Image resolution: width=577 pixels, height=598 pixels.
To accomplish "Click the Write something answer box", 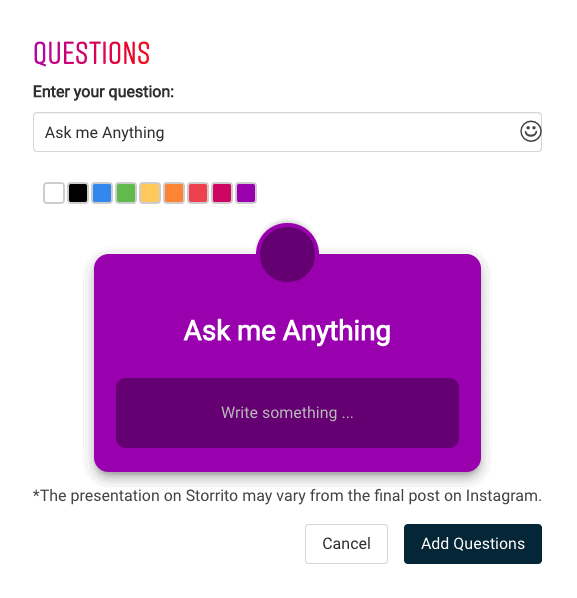I will [287, 413].
